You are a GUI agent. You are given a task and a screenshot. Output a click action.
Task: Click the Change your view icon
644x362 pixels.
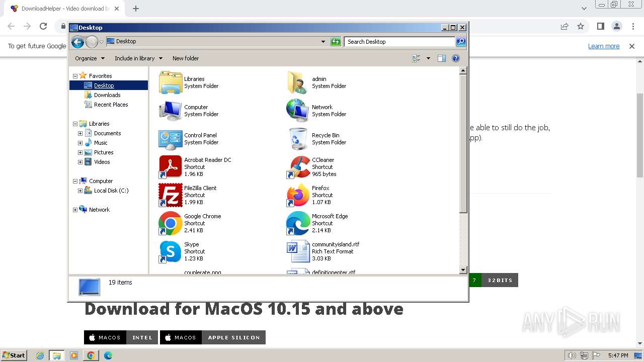coord(417,58)
